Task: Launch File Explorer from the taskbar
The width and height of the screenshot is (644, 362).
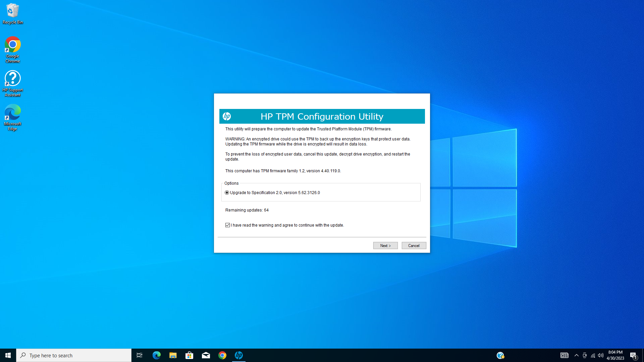Action: [173, 355]
